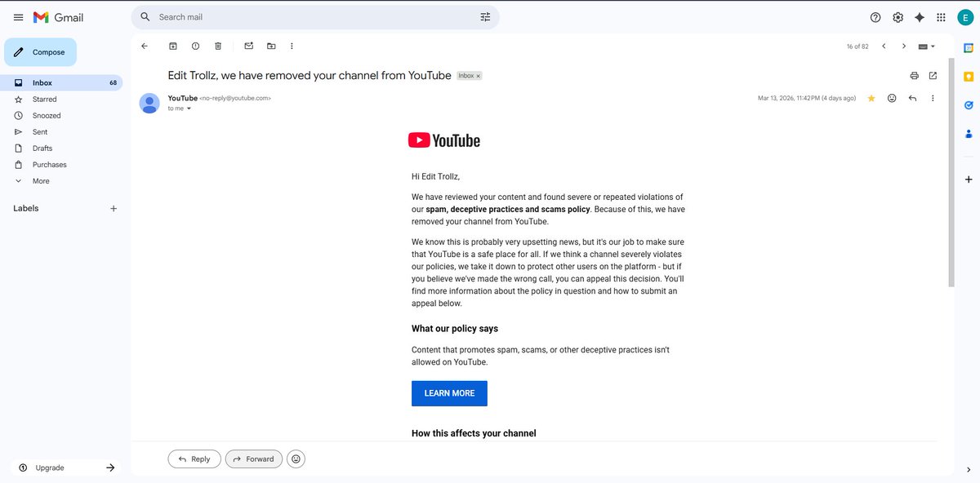Remove the Inbox label from email
The height and width of the screenshot is (483, 980).
[479, 76]
